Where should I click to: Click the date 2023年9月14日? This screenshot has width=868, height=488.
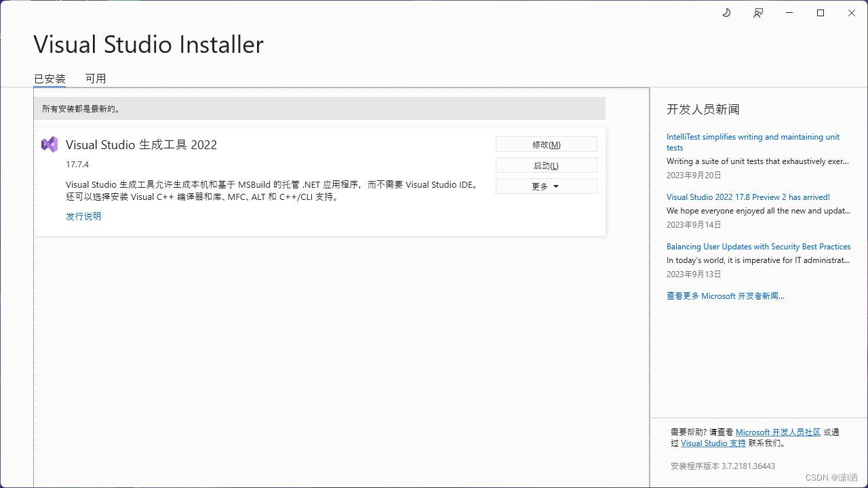(x=694, y=224)
